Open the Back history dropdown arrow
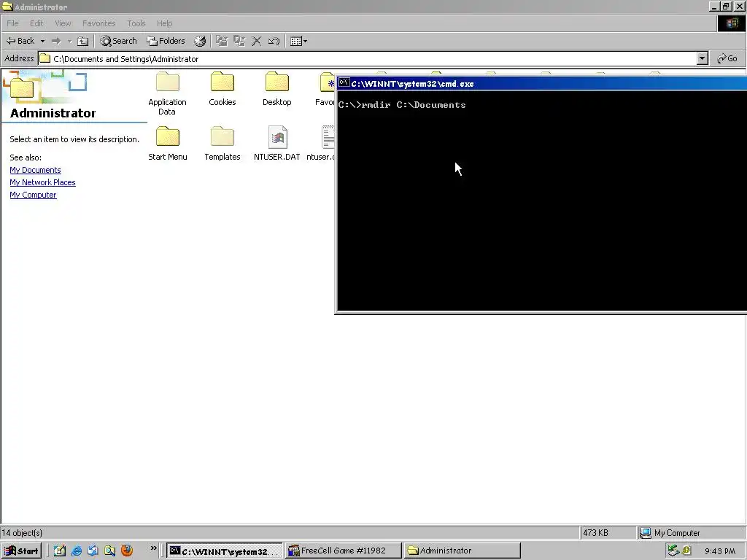The height and width of the screenshot is (560, 747). (42, 41)
